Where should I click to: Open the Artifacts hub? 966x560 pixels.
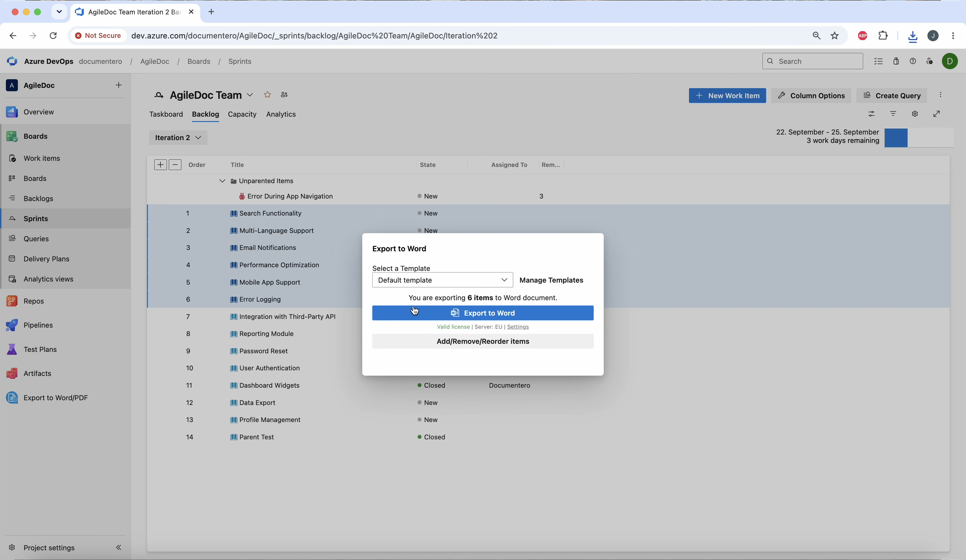pos(37,374)
